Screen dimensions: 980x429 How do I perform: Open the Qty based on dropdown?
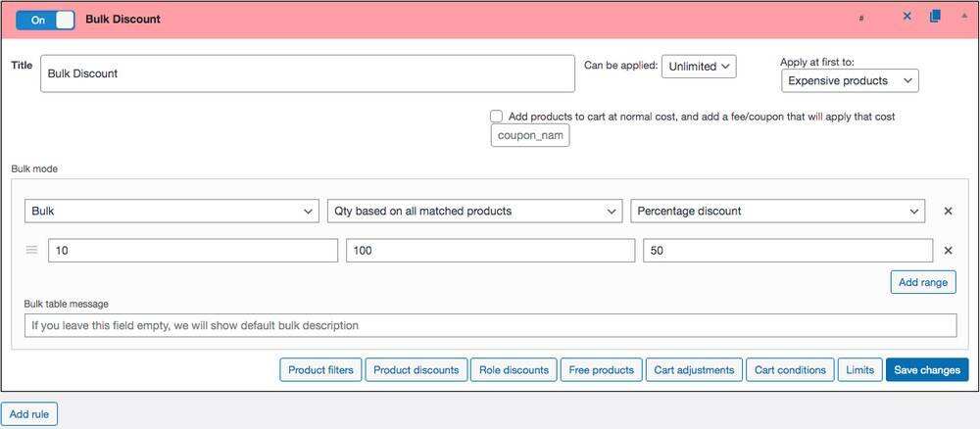(x=474, y=211)
